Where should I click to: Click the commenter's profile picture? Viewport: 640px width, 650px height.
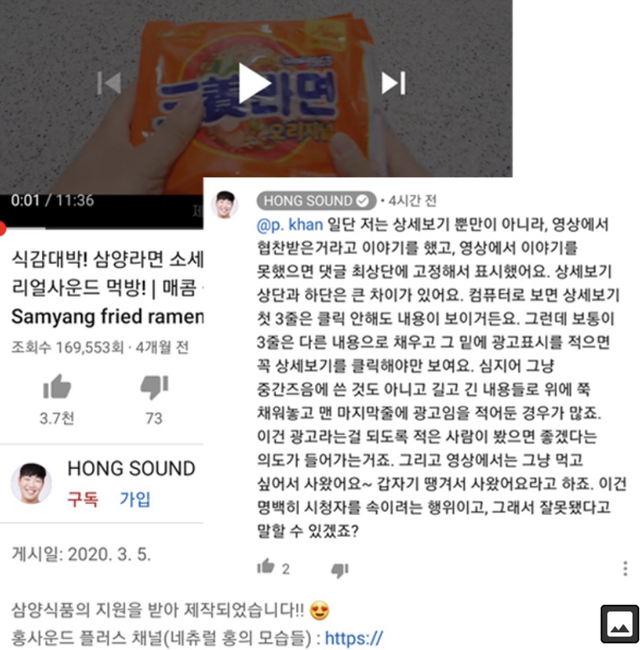(x=225, y=204)
